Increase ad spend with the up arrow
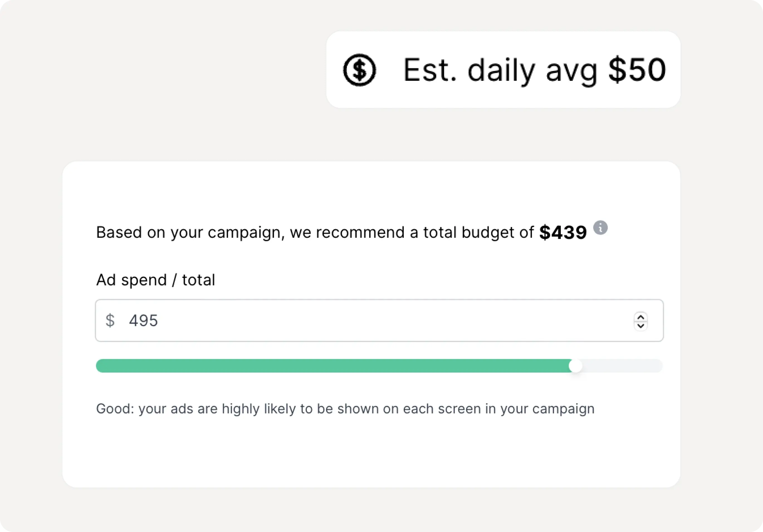 641,317
